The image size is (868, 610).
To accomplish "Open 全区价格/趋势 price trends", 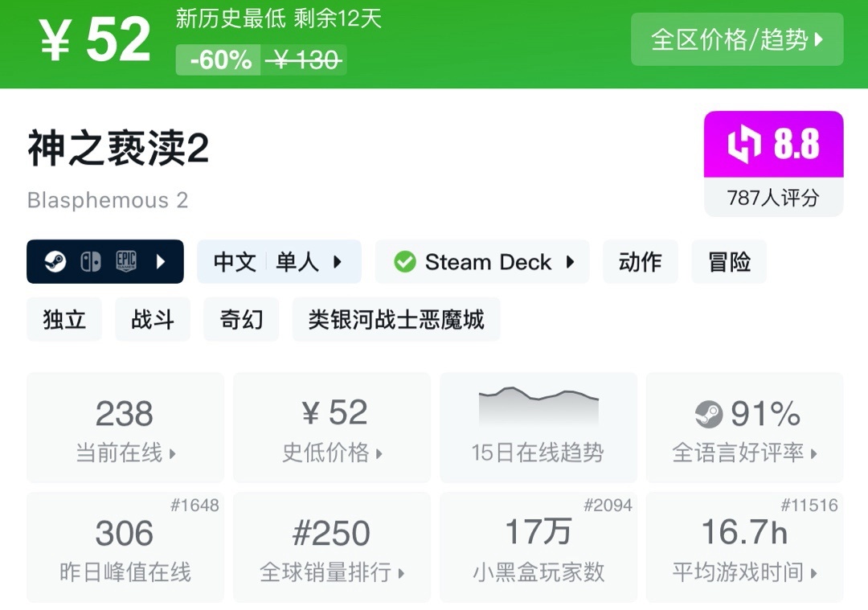I will 737,39.
